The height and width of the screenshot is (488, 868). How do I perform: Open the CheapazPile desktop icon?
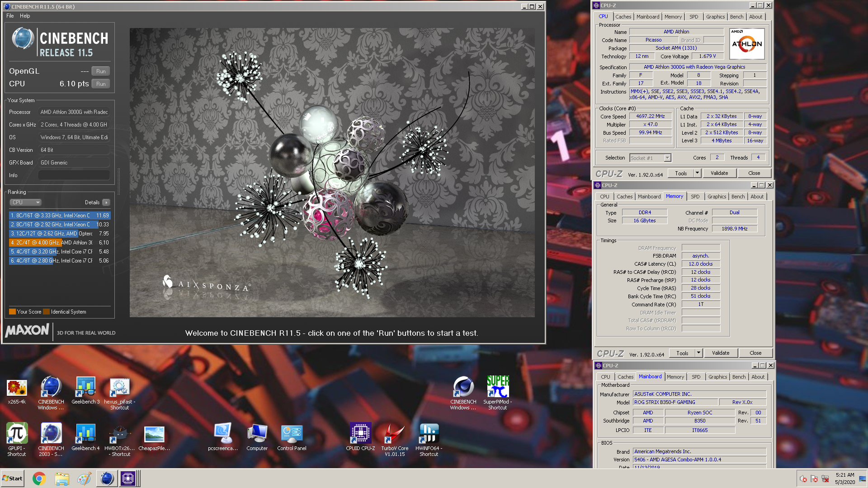pyautogui.click(x=154, y=437)
